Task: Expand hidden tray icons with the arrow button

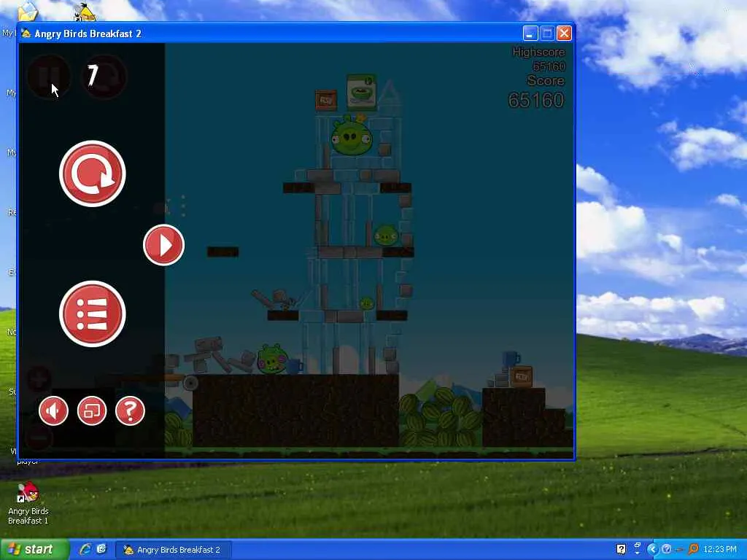Action: [652, 550]
